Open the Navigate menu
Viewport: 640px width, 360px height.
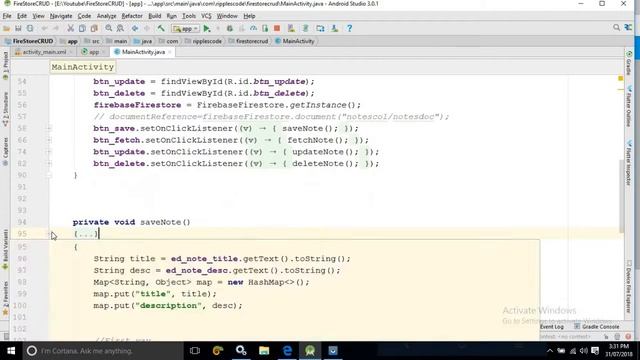(61, 16)
